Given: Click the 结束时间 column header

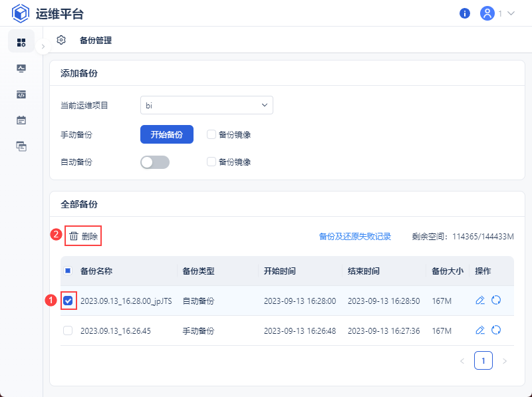Looking at the screenshot, I should 364,271.
